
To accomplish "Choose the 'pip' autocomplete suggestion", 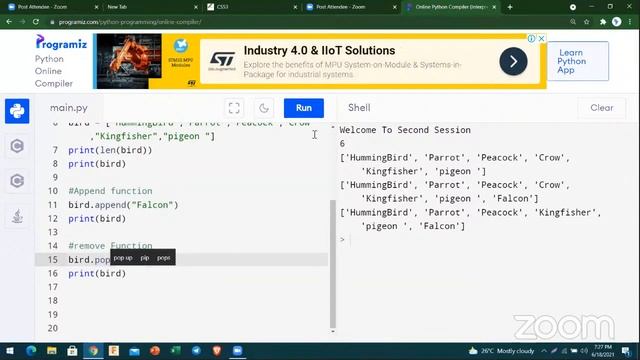I will click(x=145, y=258).
